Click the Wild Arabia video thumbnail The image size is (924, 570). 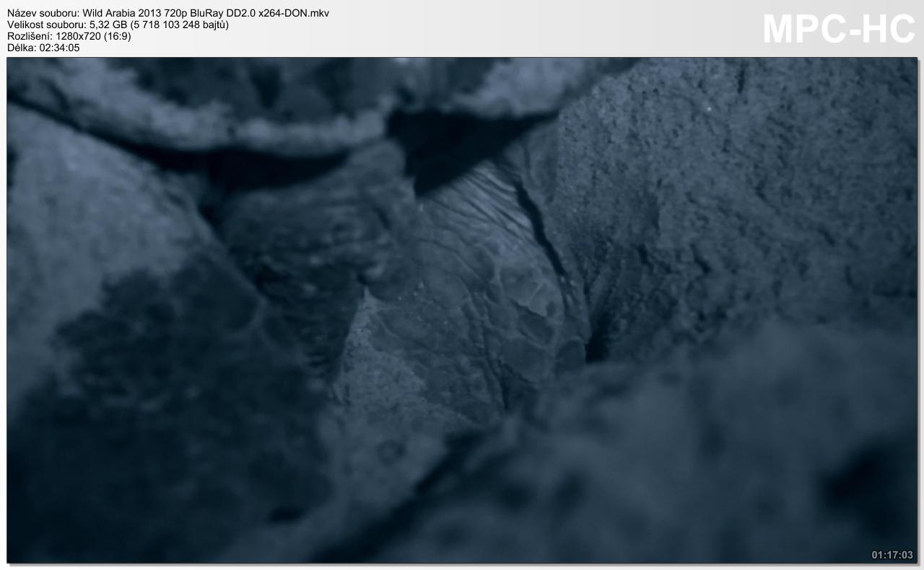pos(462,310)
